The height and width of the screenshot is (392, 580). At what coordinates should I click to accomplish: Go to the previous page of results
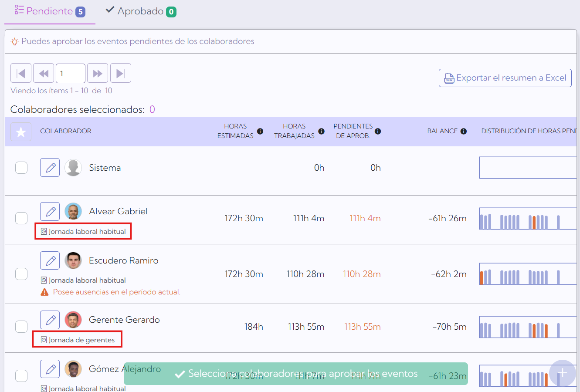click(44, 73)
